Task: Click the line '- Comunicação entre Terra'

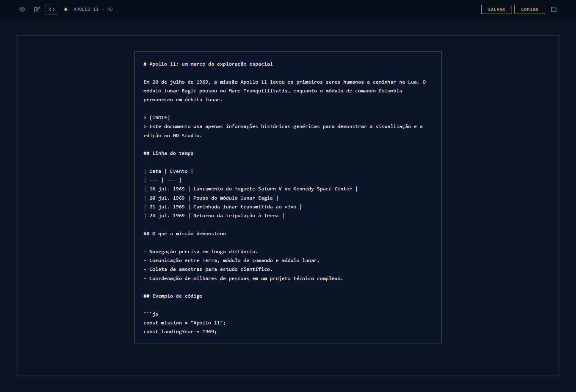Action: pos(232,260)
